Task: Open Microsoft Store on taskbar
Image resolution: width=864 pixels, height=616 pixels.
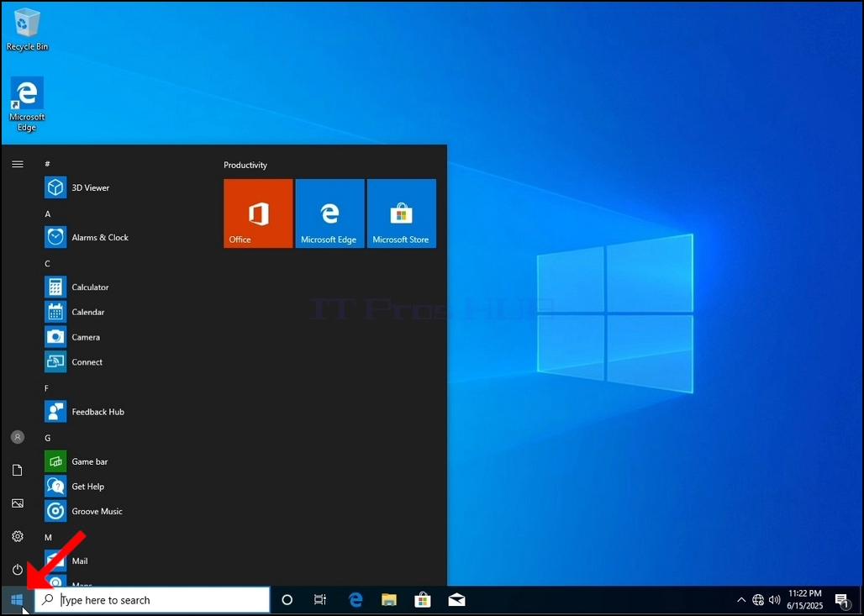Action: (423, 600)
